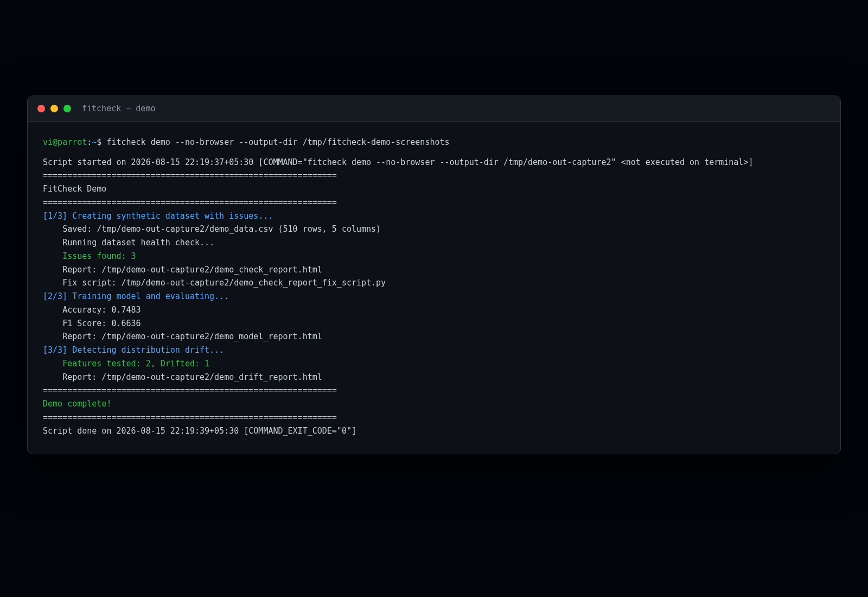Click the "FitCheck Demo" heading line
Image resolution: width=868 pixels, height=597 pixels.
[75, 189]
